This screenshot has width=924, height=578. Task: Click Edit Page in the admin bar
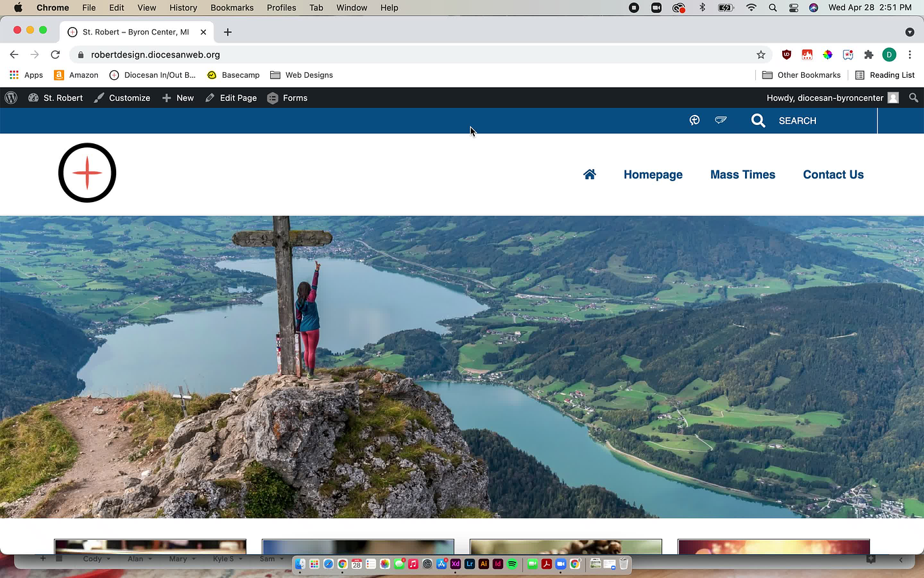click(x=231, y=98)
